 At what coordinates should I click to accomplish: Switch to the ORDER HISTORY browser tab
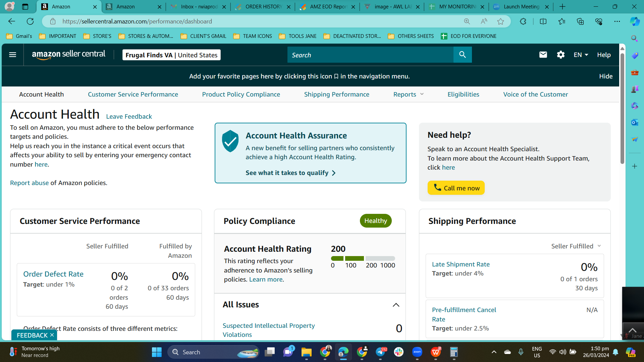tap(263, 7)
